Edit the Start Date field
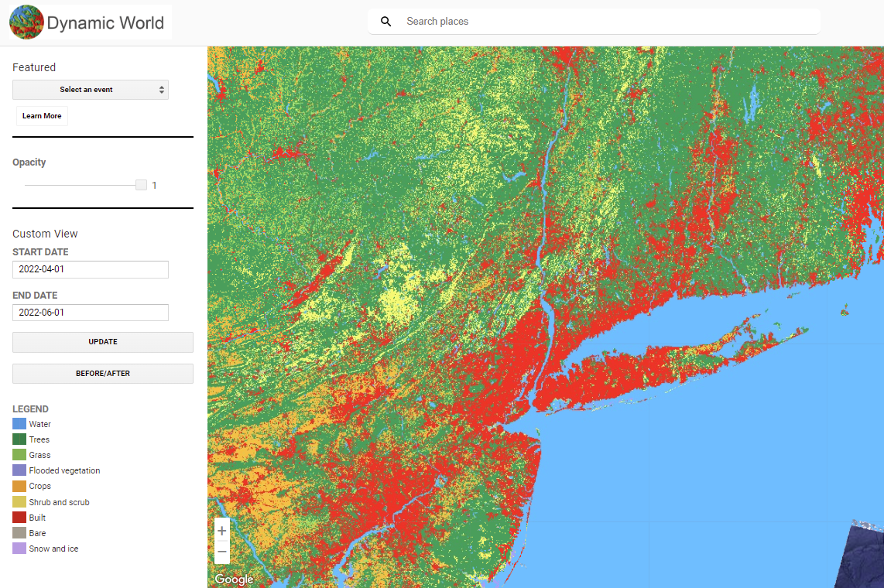This screenshot has width=884, height=588. [x=91, y=269]
